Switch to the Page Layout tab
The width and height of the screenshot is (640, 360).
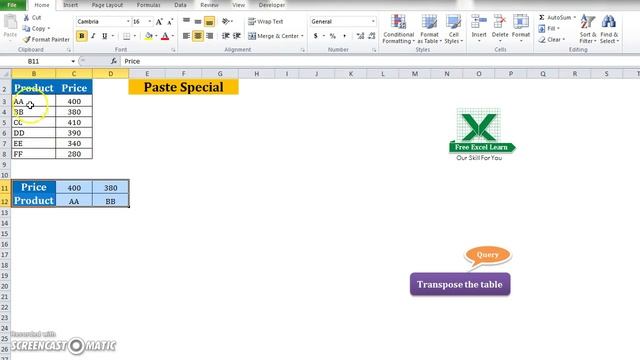pyautogui.click(x=107, y=5)
